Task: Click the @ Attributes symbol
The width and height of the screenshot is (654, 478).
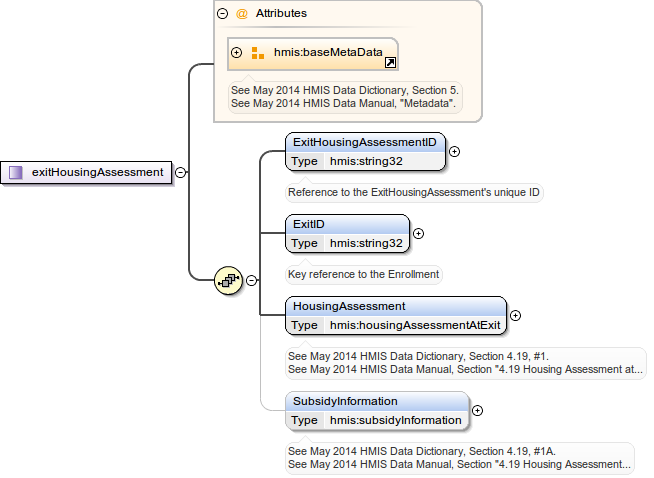Action: click(241, 14)
